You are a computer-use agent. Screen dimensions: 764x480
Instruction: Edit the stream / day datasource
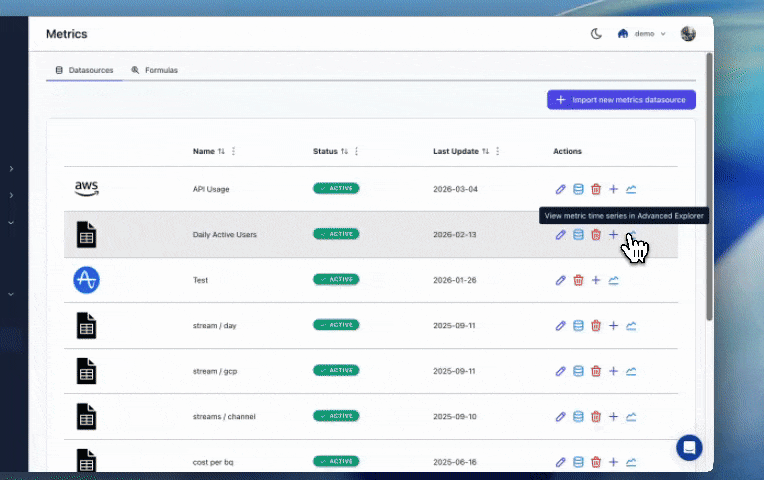point(560,326)
